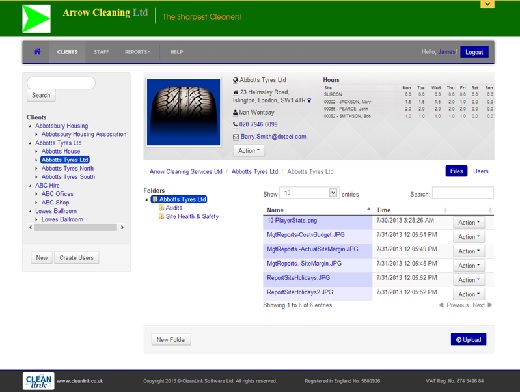Select Abbotts Tyres North client
Viewport: 520px width, 392px height.
pyautogui.click(x=68, y=168)
